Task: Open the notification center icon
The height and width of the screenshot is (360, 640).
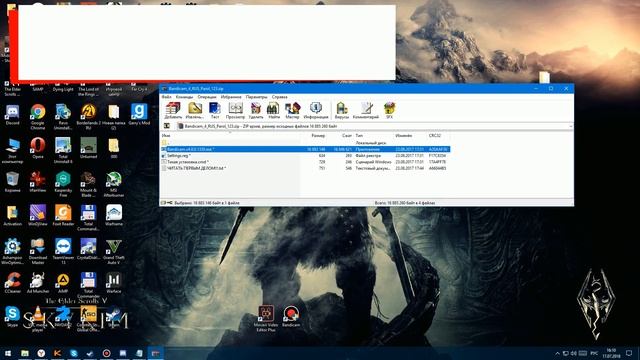Action: [x=629, y=353]
